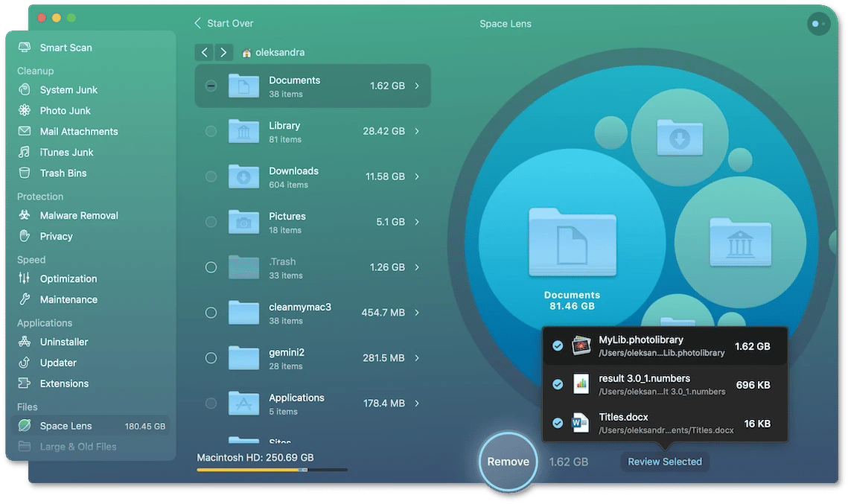The image size is (848, 504).
Task: Click the Applications folder icon in list
Action: pyautogui.click(x=244, y=403)
